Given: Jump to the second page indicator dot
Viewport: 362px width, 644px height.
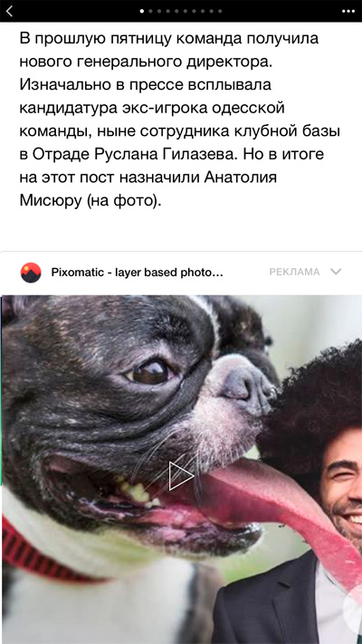Looking at the screenshot, I should coord(150,11).
